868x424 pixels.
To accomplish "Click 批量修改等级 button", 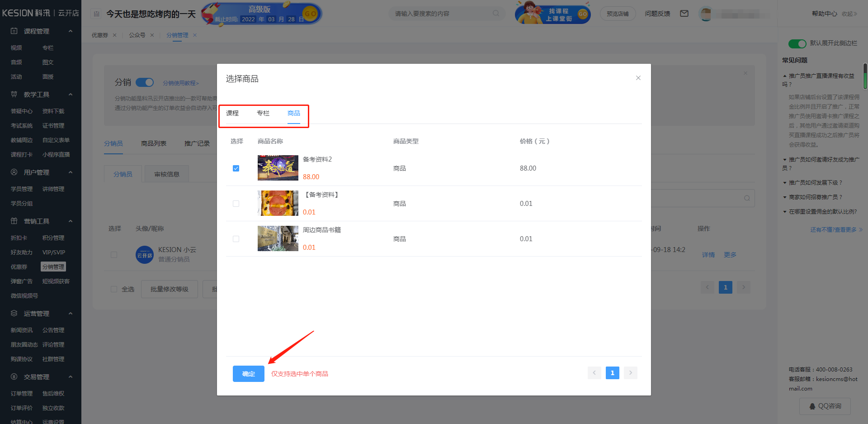I will coord(170,289).
